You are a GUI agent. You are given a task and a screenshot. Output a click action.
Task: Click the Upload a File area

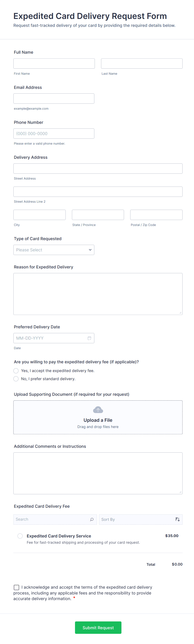pyautogui.click(x=98, y=420)
